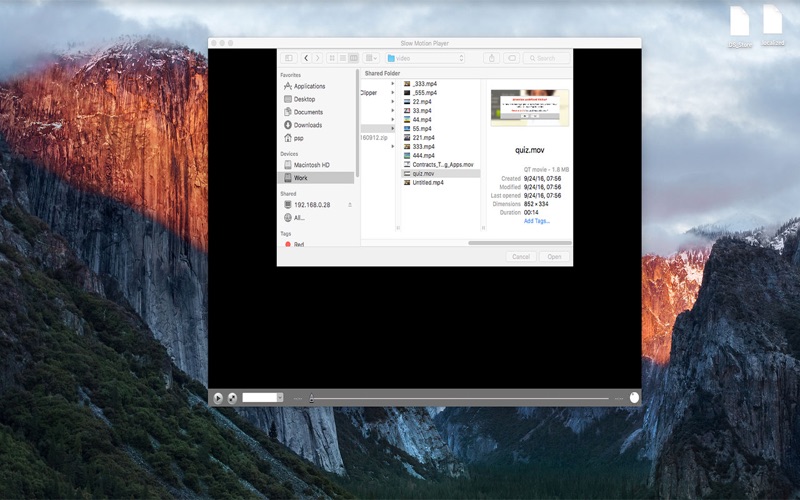Select the column view button
This screenshot has height=500, width=800.
pos(354,58)
